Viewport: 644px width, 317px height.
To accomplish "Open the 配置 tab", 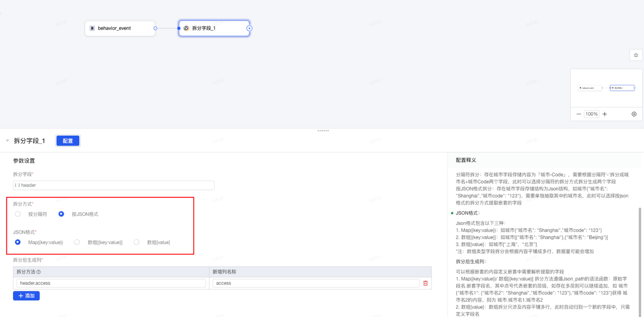I will pyautogui.click(x=68, y=141).
